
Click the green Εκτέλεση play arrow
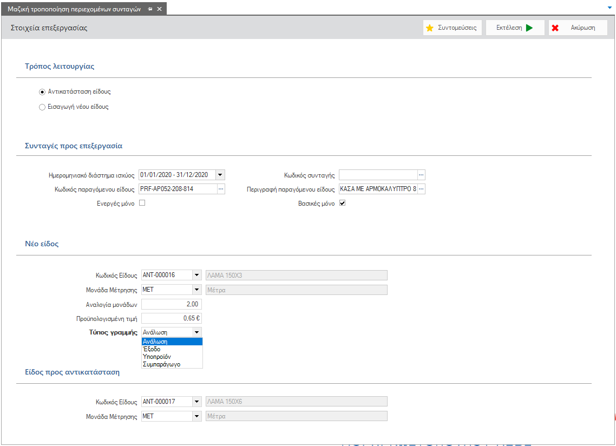pyautogui.click(x=529, y=28)
